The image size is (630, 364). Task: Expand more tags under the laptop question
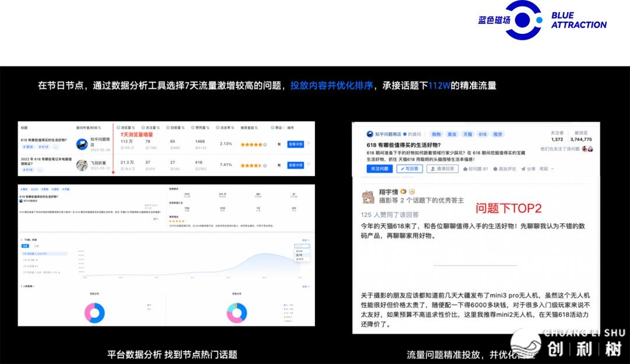coord(40,170)
